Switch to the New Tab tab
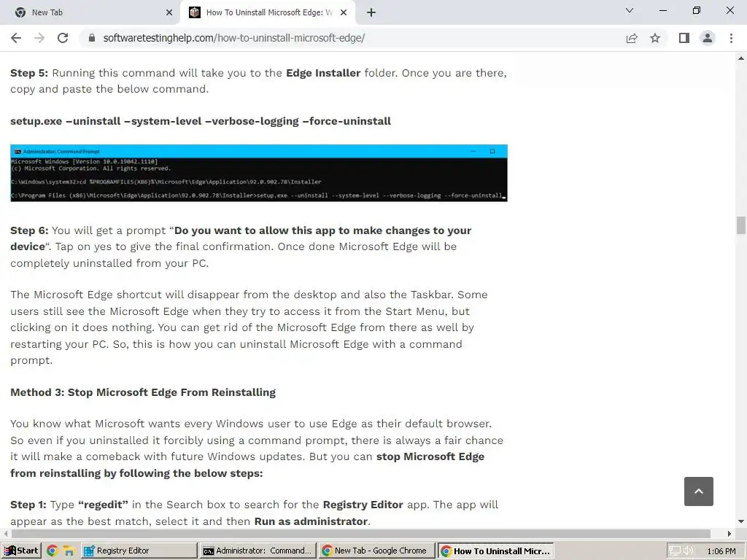 click(x=90, y=13)
